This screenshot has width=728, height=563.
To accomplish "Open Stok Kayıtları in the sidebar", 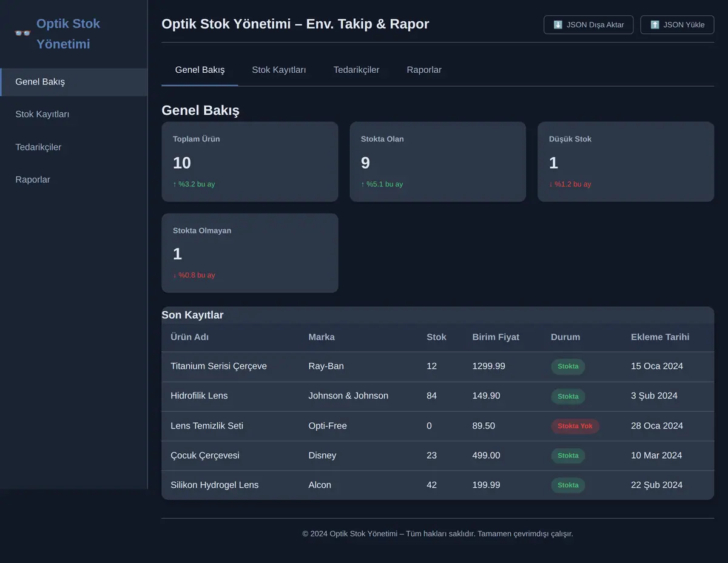I will click(x=73, y=114).
